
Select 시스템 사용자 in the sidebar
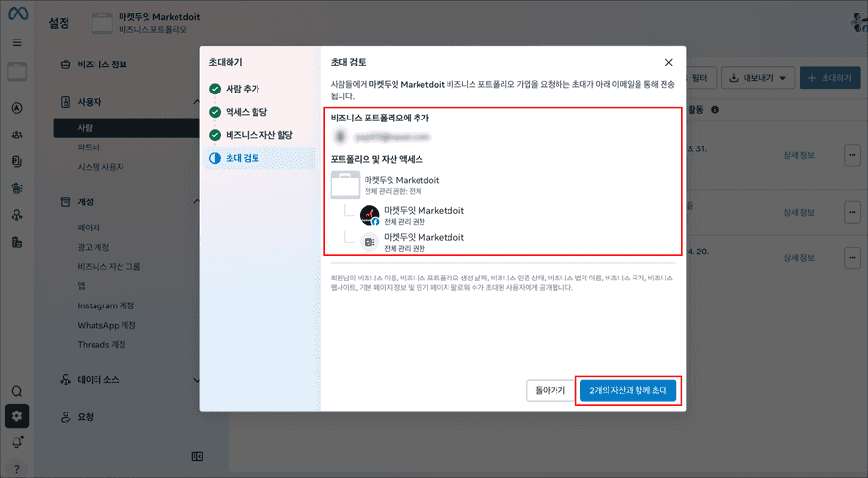tap(100, 167)
